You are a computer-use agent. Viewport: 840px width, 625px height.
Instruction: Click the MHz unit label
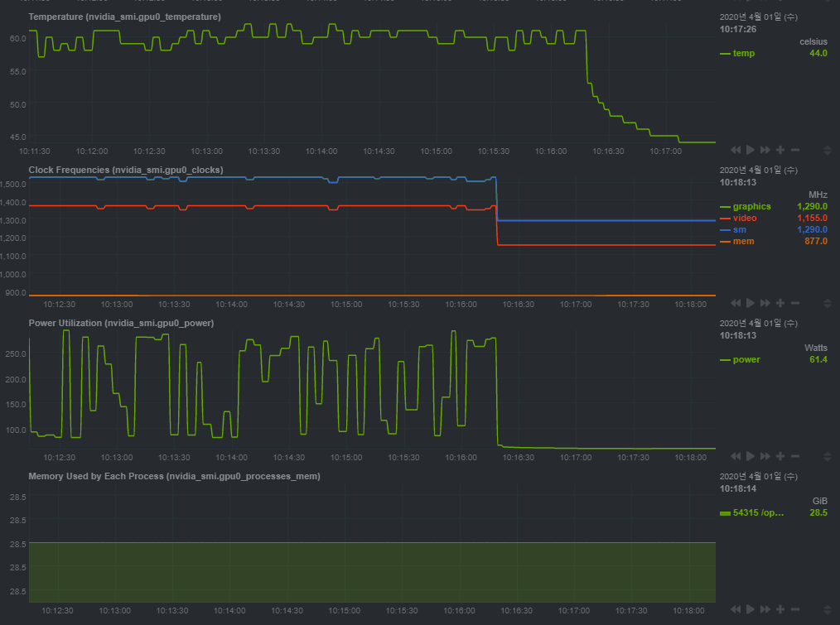pos(818,195)
